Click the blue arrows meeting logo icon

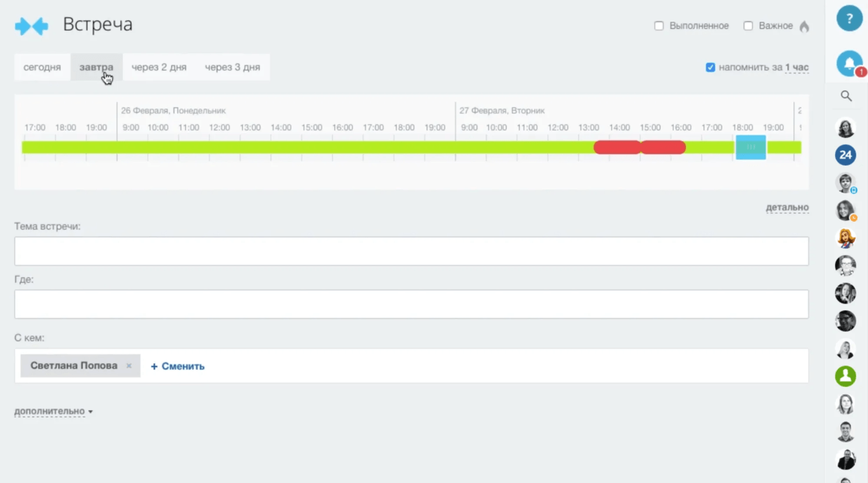coord(31,26)
